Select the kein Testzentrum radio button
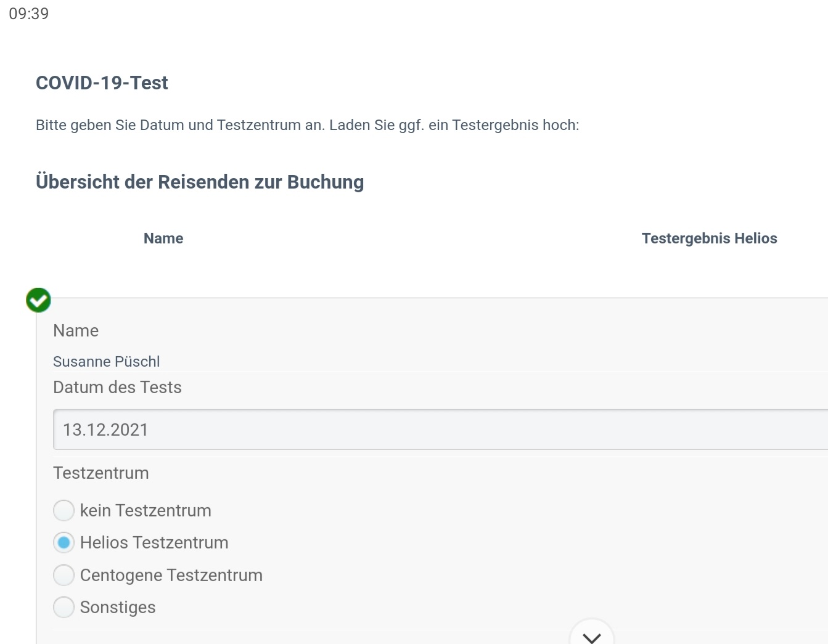The width and height of the screenshot is (828, 644). click(x=64, y=510)
